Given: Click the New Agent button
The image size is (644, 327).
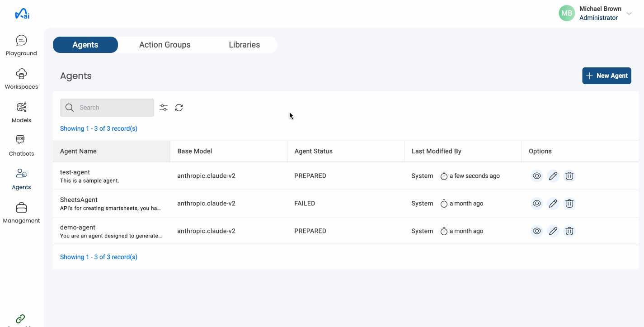Looking at the screenshot, I should (x=606, y=76).
